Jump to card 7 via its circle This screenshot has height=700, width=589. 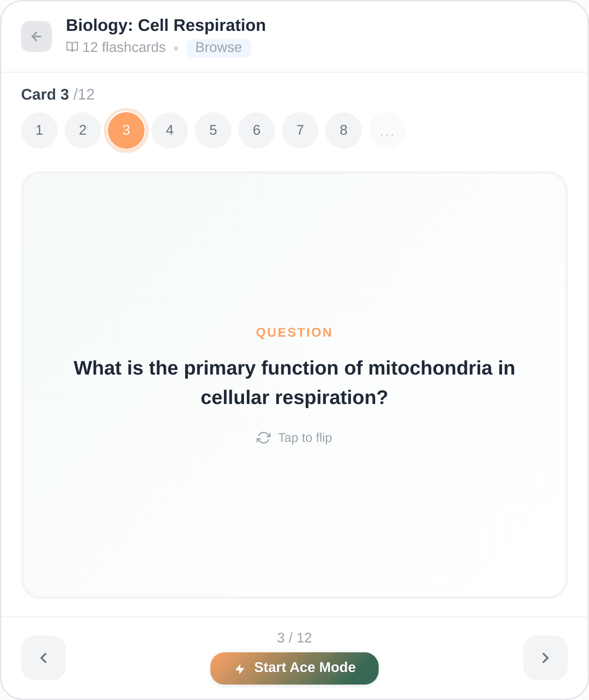(x=300, y=130)
